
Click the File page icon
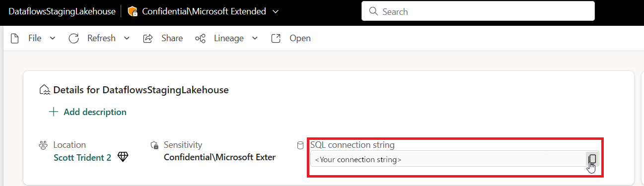(15, 38)
